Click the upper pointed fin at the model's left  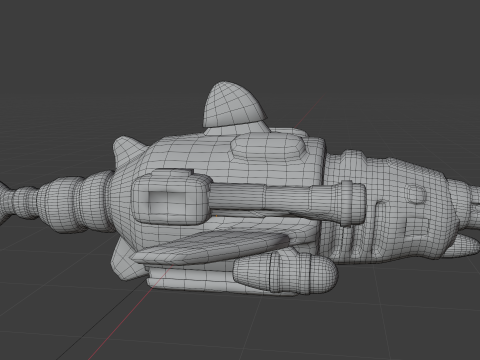tap(128, 150)
